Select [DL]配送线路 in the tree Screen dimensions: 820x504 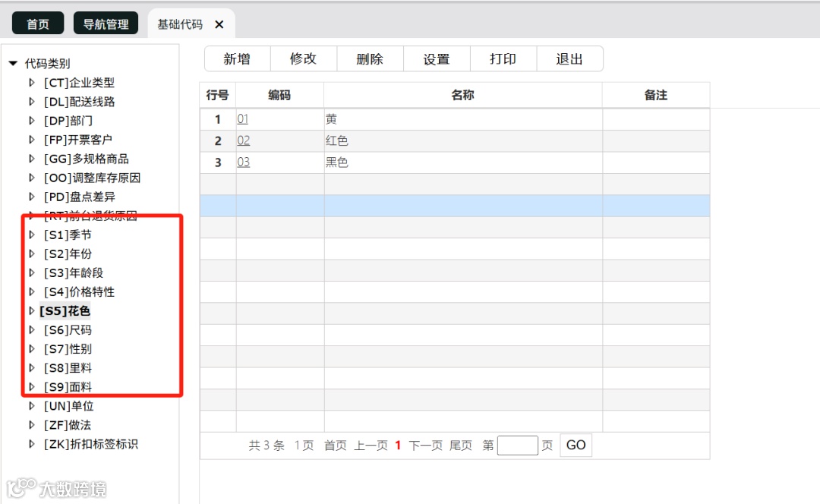coord(79,102)
